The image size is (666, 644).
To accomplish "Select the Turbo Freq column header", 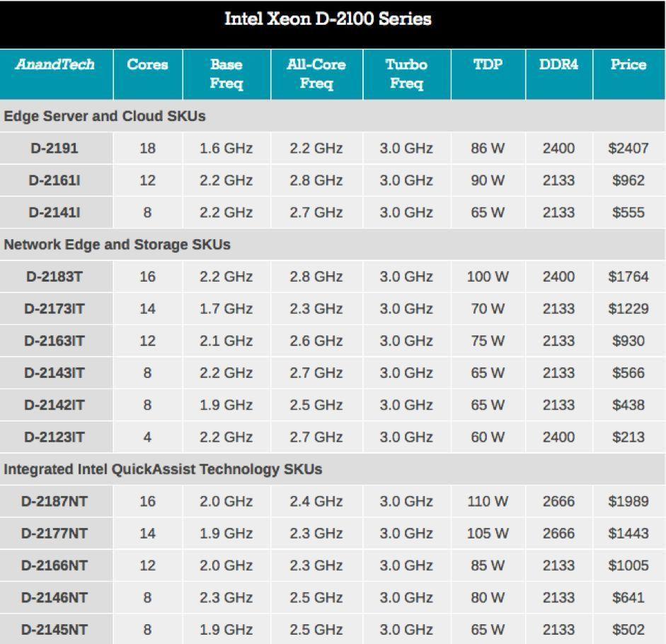I will 406,74.
